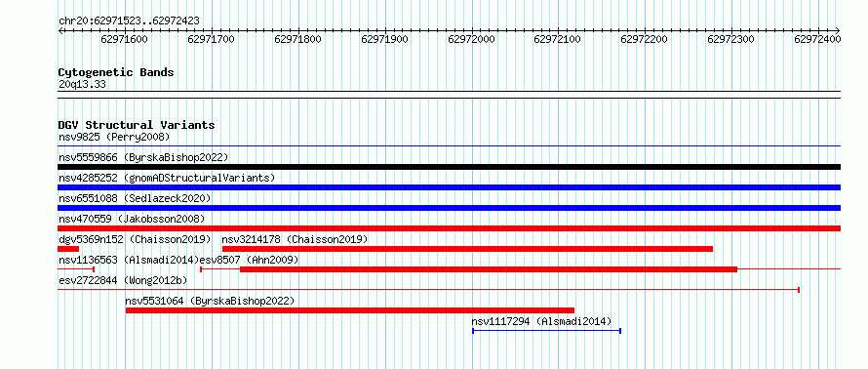Click the blue nsv6551088 variant bar

449,208
